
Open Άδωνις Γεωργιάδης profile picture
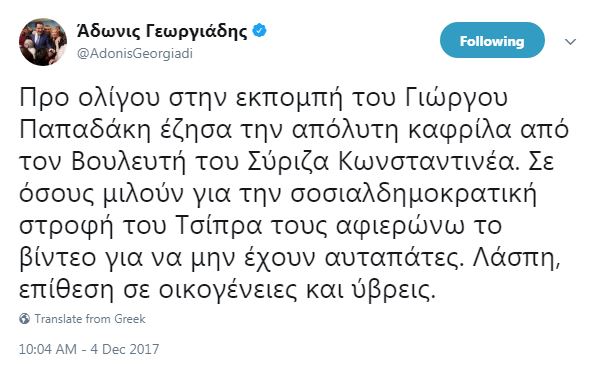click(43, 42)
